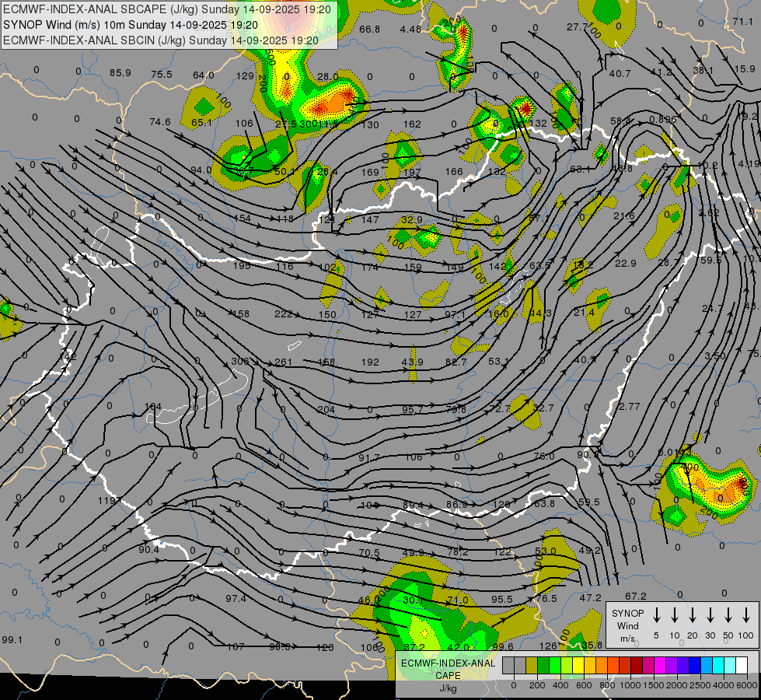
Task: Select the SBCIN title line at top
Action: (161, 40)
